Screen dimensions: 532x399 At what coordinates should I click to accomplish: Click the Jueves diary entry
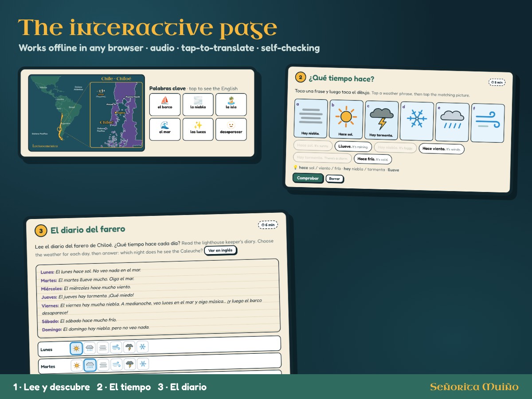(x=87, y=296)
